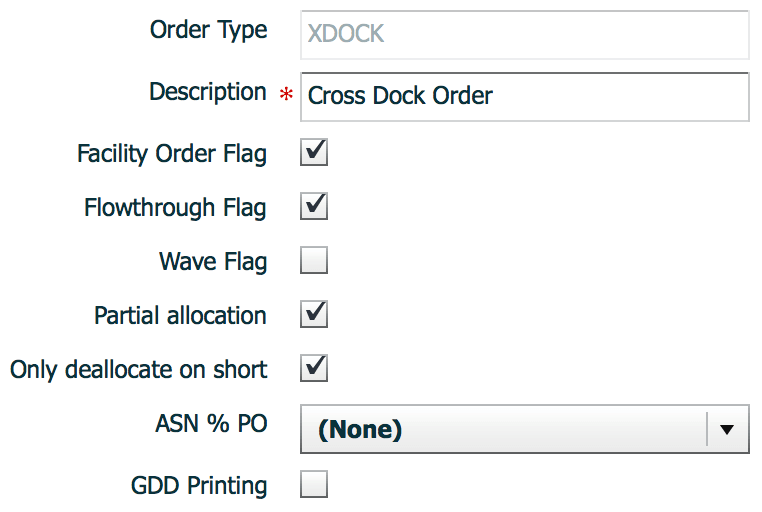Click the Order Type label
Viewport: 762px width, 512px height.
click(x=208, y=30)
